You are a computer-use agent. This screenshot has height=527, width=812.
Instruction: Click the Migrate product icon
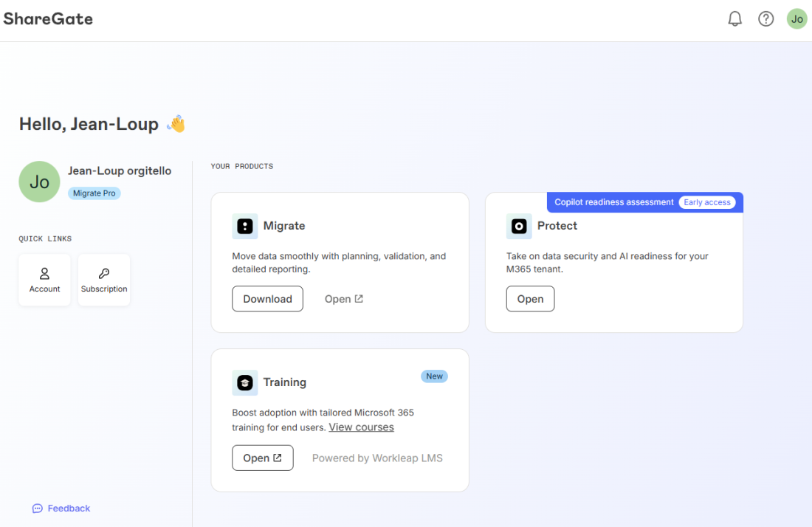tap(244, 226)
